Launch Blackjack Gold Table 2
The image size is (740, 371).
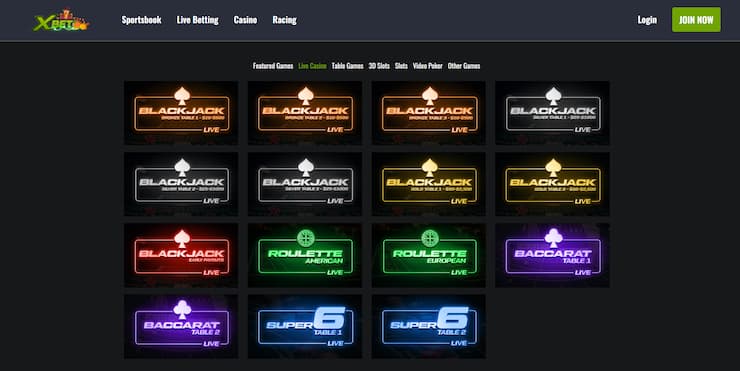coord(552,184)
